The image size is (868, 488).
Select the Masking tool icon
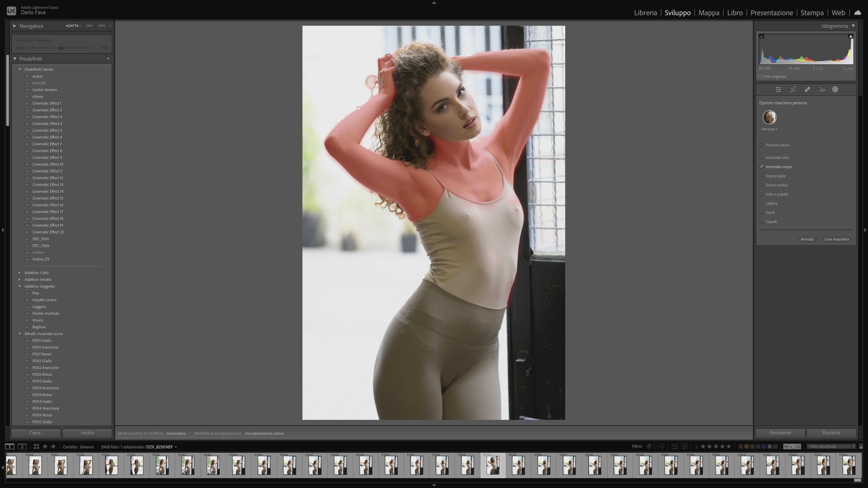[x=835, y=90]
